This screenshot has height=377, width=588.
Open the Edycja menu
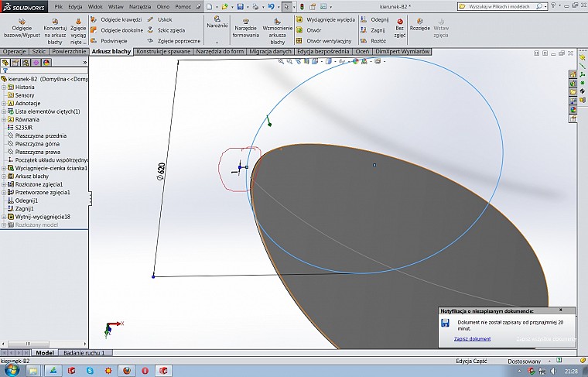click(x=75, y=7)
